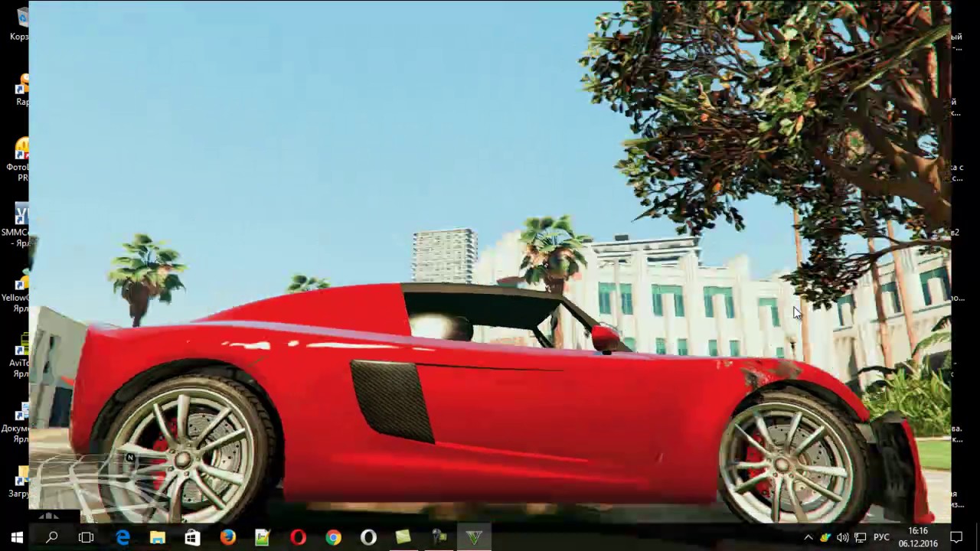Open Windows Store from the taskbar
Screen dimensions: 980x551
(x=192, y=538)
